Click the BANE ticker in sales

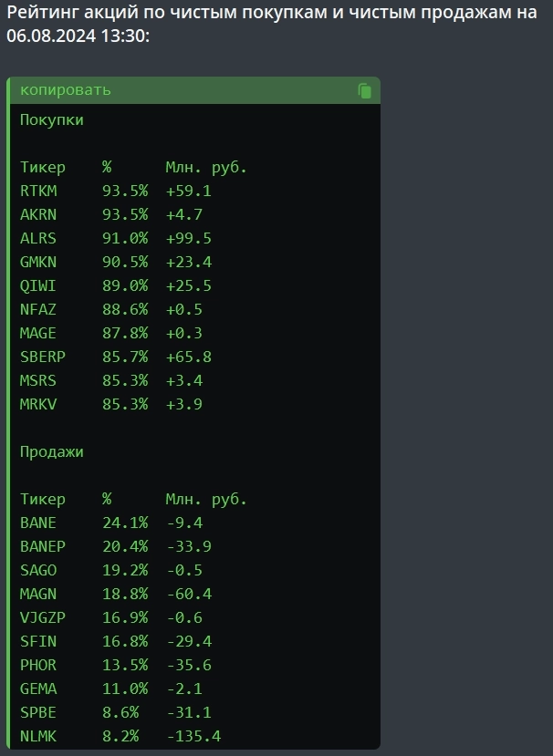(38, 523)
